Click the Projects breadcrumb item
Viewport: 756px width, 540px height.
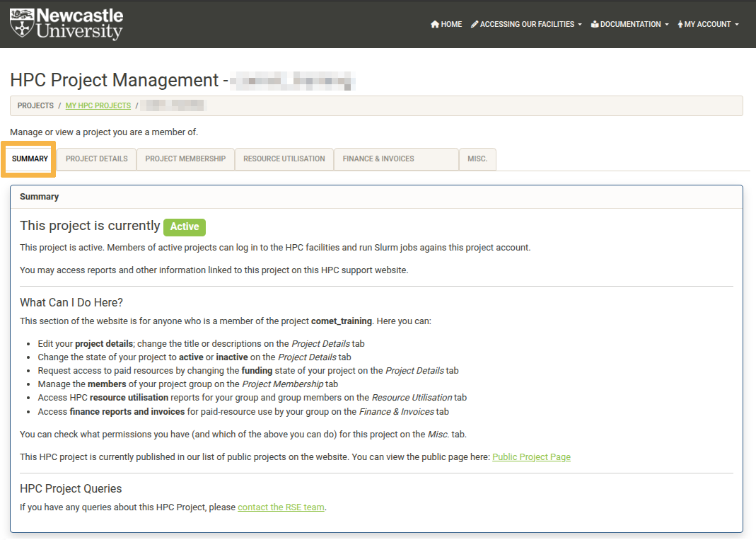[x=35, y=105]
